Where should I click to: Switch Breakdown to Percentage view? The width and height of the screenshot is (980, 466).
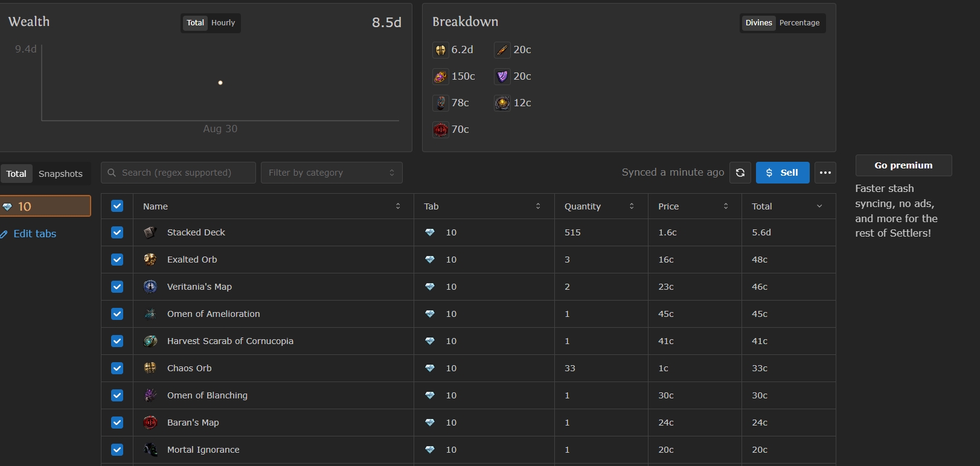click(x=799, y=23)
